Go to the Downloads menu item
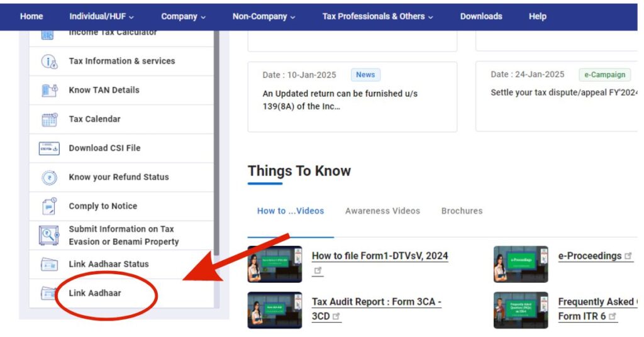644x337 pixels. [x=481, y=16]
